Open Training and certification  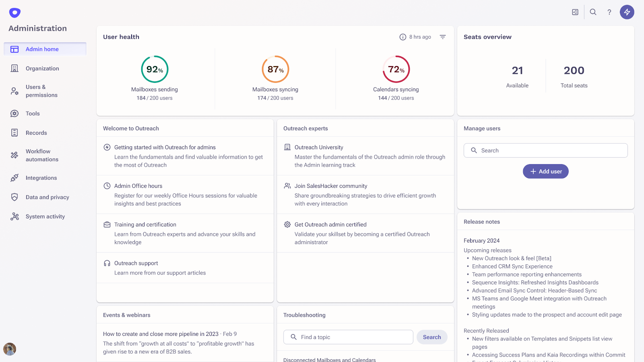click(145, 224)
